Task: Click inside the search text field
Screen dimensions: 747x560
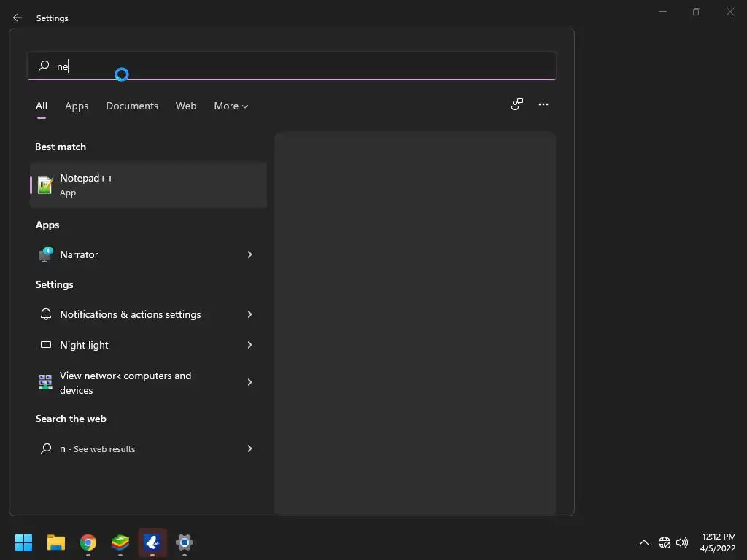Action: [x=292, y=66]
